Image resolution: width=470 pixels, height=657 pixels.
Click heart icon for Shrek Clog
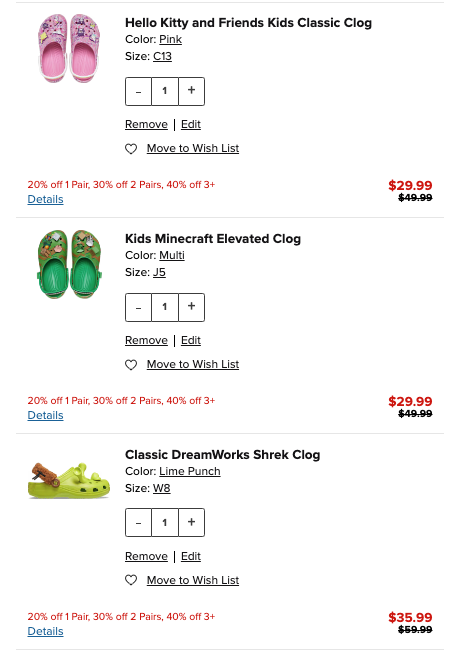[131, 580]
